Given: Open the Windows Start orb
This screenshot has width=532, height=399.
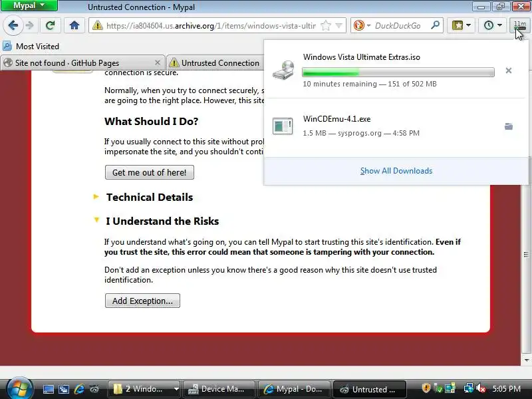Looking at the screenshot, I should [x=19, y=388].
